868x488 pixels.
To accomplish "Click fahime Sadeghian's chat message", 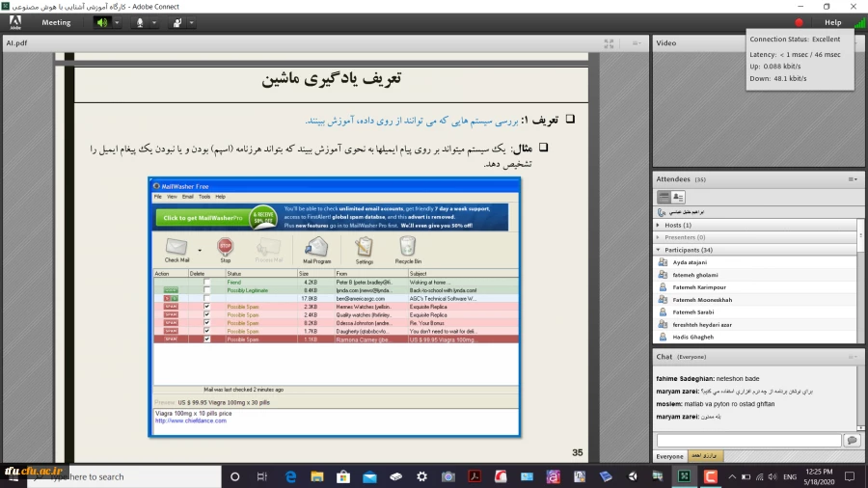I will click(x=708, y=379).
